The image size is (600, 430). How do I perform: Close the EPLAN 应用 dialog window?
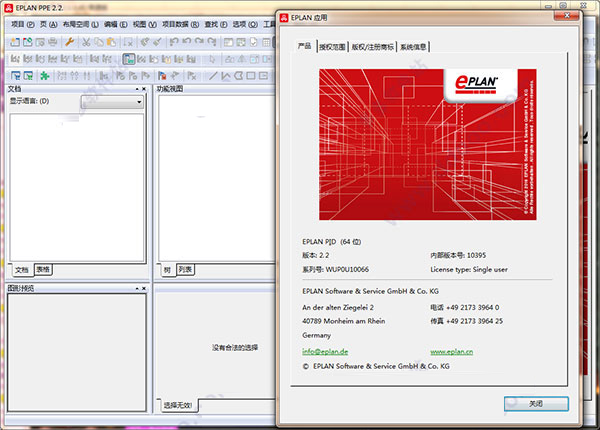point(567,16)
